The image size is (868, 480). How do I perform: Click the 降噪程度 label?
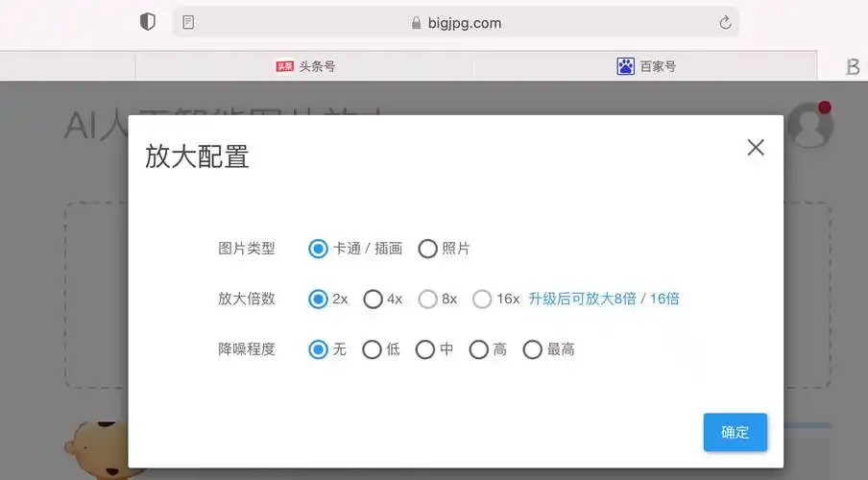pos(247,349)
